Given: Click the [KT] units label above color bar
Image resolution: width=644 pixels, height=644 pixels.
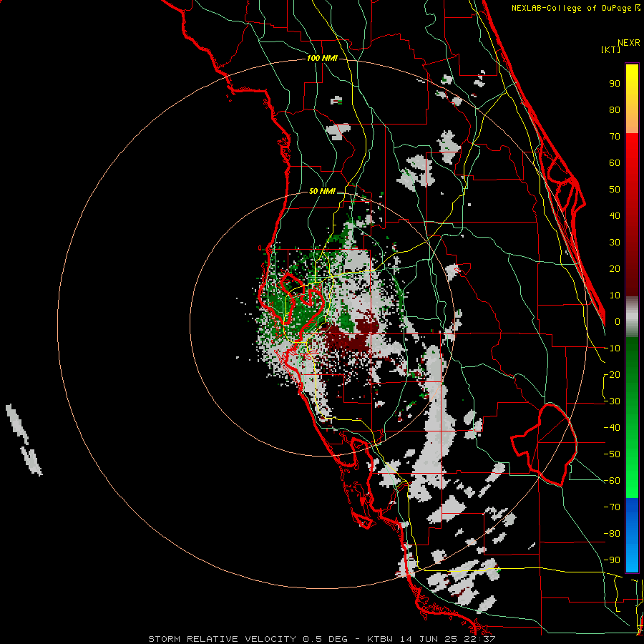Looking at the screenshot, I should (x=611, y=49).
